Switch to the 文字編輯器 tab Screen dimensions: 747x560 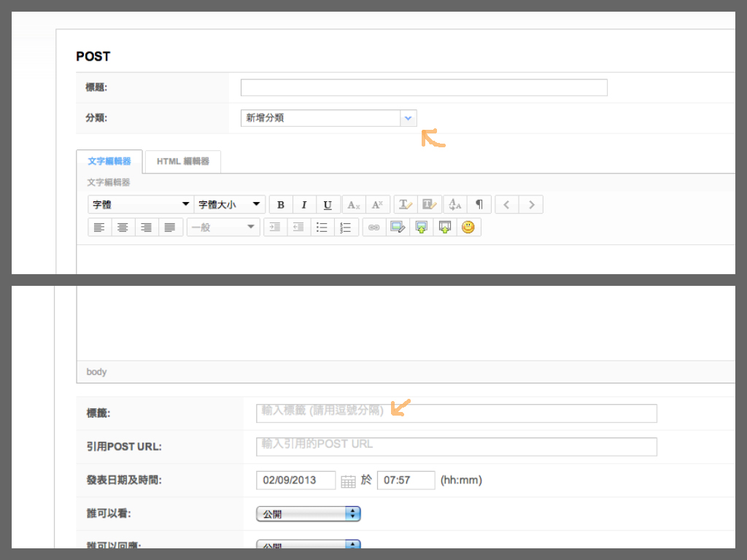coord(109,161)
